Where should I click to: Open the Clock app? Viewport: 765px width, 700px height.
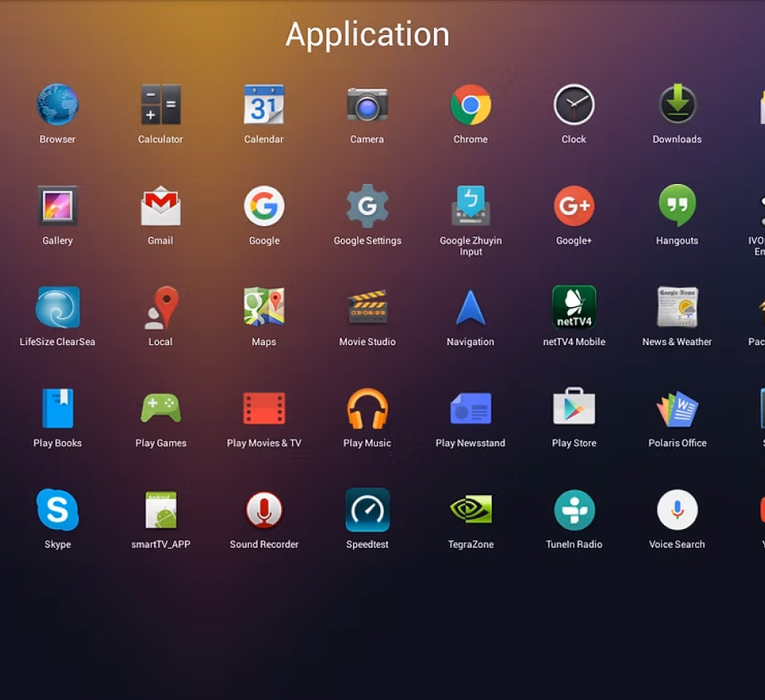574,106
